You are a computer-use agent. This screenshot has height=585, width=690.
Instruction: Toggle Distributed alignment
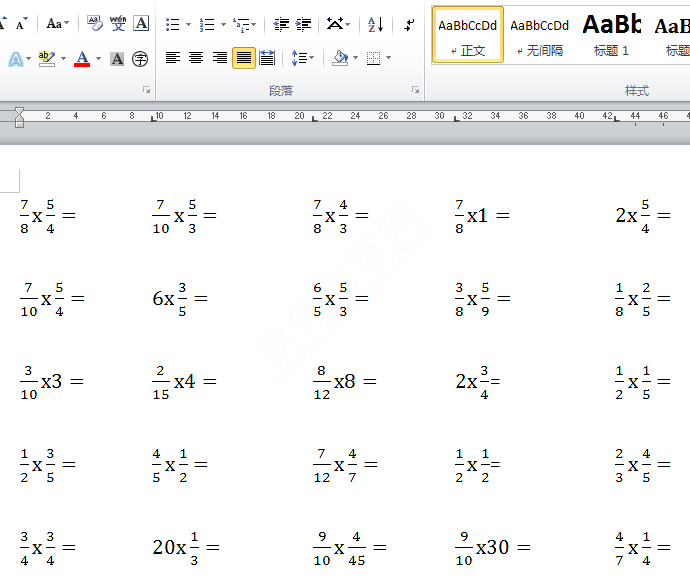coord(267,58)
